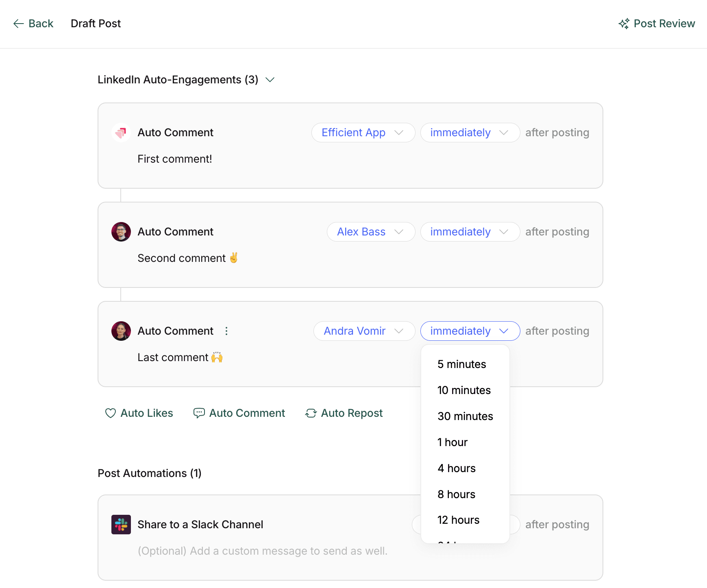Screen dimensions: 707x588
Task: Open three-dot options menu for last Auto Comment
Action: coord(226,331)
